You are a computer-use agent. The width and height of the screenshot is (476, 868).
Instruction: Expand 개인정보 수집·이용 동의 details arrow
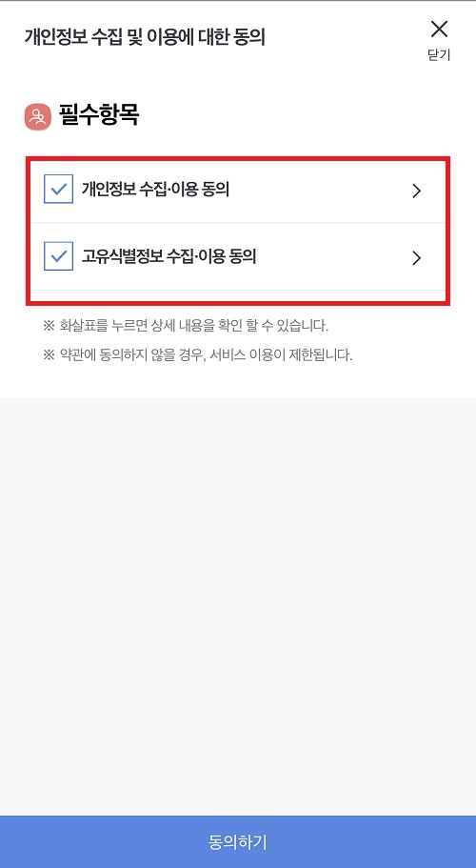coord(417,191)
